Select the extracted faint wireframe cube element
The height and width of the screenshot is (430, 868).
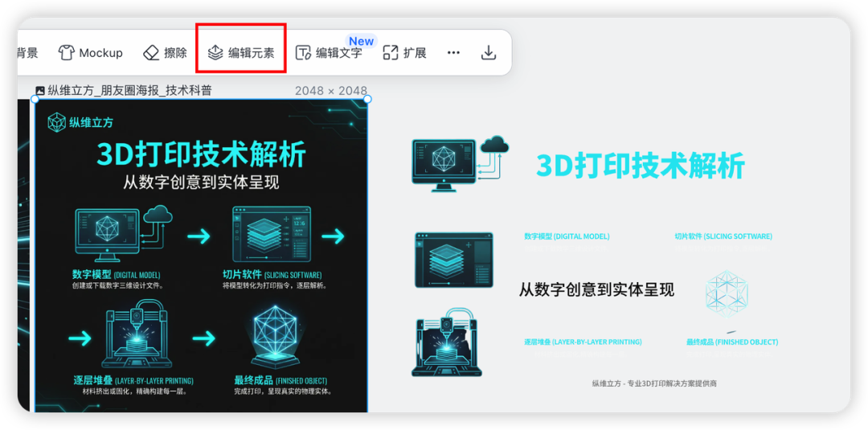pyautogui.click(x=726, y=294)
